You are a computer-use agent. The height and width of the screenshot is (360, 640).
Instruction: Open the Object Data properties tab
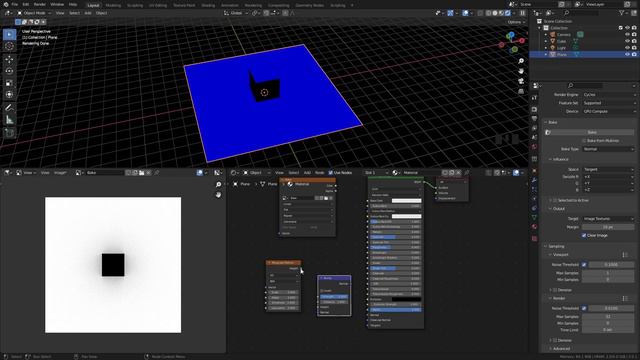tap(534, 218)
